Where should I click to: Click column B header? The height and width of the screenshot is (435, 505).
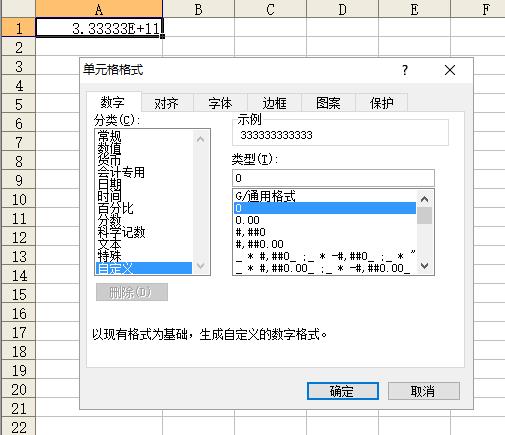tap(198, 9)
